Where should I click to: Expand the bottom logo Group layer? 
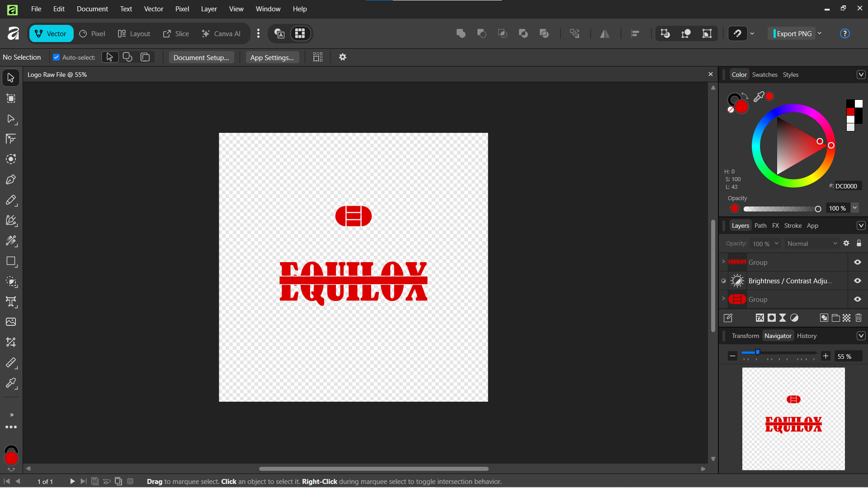tap(723, 299)
